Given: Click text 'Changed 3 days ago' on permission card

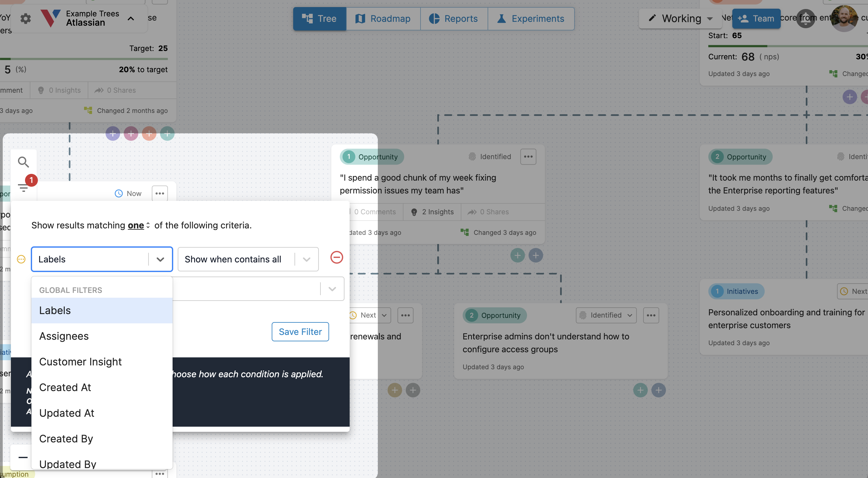Looking at the screenshot, I should (x=505, y=233).
